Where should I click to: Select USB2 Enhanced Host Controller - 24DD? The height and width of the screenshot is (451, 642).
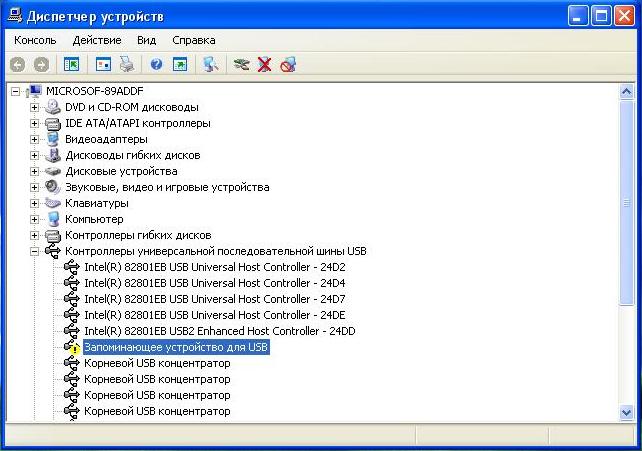point(220,331)
